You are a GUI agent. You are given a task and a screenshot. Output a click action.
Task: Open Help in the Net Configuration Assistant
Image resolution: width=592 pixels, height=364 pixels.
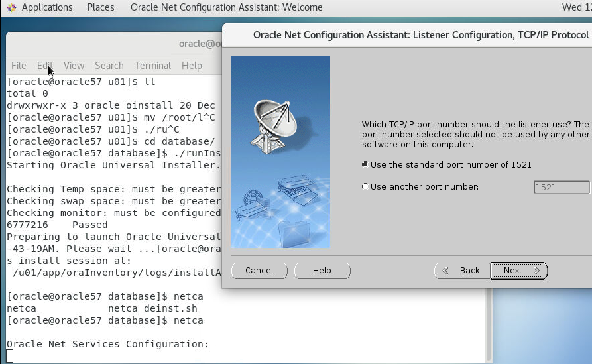[x=322, y=271]
